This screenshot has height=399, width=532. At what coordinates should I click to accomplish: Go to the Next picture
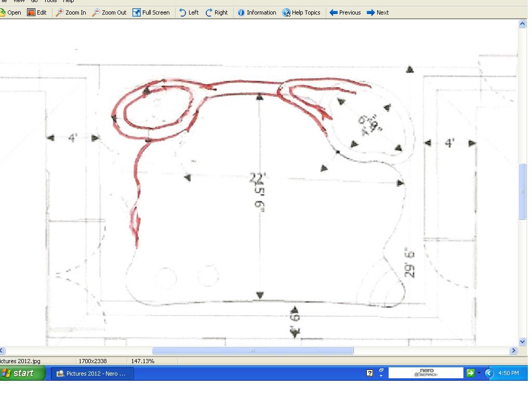tap(378, 12)
